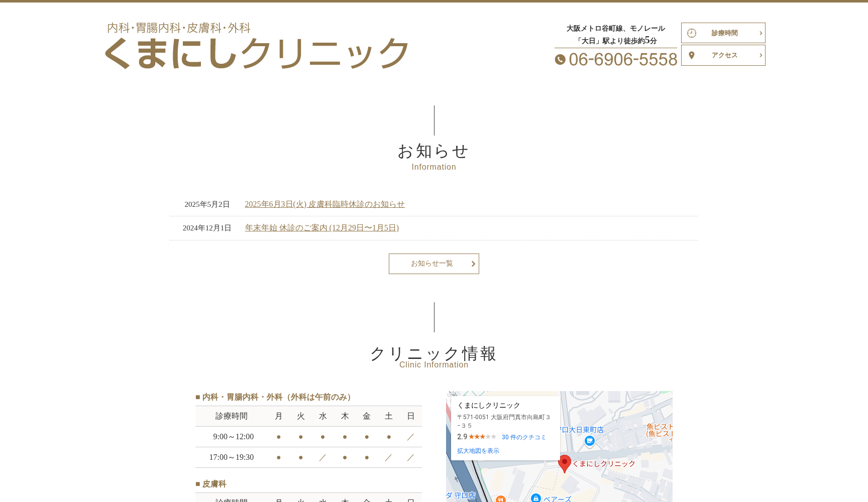Viewport: 868px width, 502px height.
Task: Click the 30 件のクチコミ reviews link
Action: [x=524, y=437]
